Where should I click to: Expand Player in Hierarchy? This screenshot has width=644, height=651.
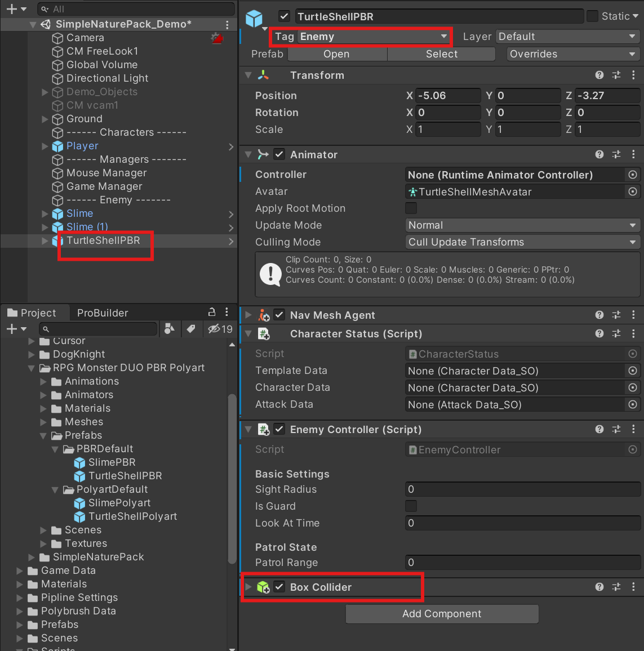45,146
